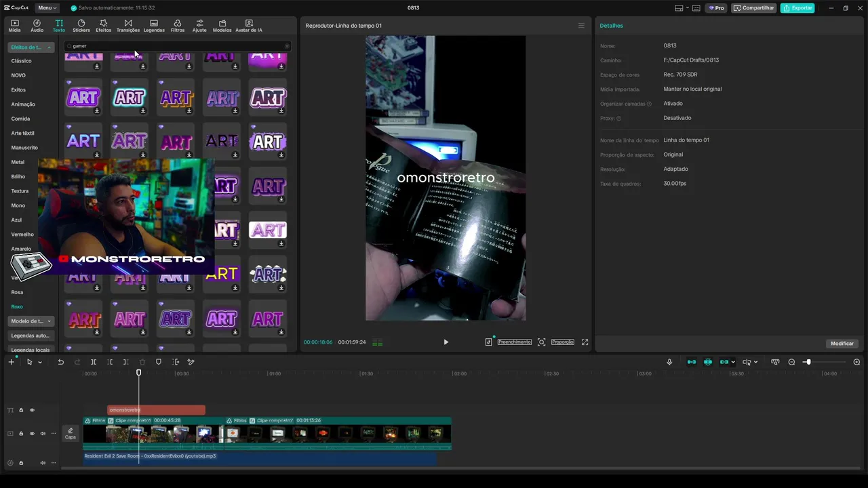Select the Resident Evil 2 Save Room audio clip
Image resolution: width=868 pixels, height=488 pixels.
[x=260, y=459]
